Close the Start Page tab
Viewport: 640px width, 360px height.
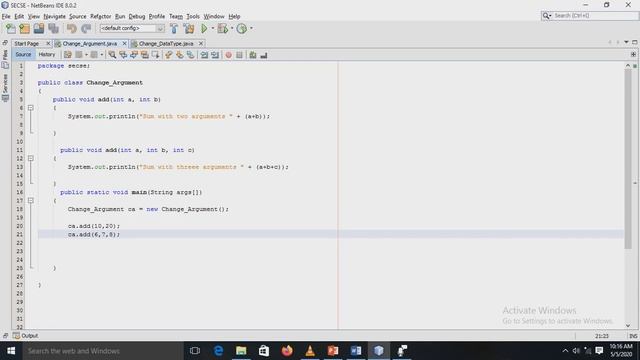coord(48,43)
